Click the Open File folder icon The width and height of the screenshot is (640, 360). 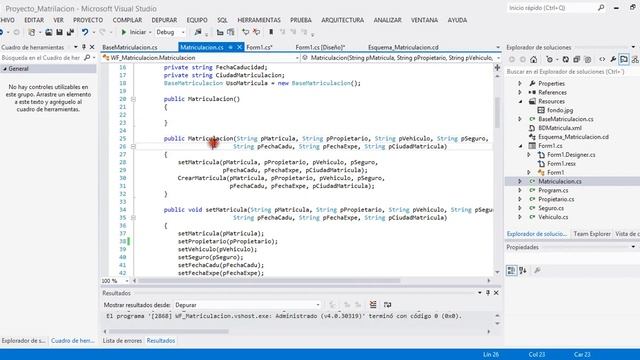(x=49, y=32)
